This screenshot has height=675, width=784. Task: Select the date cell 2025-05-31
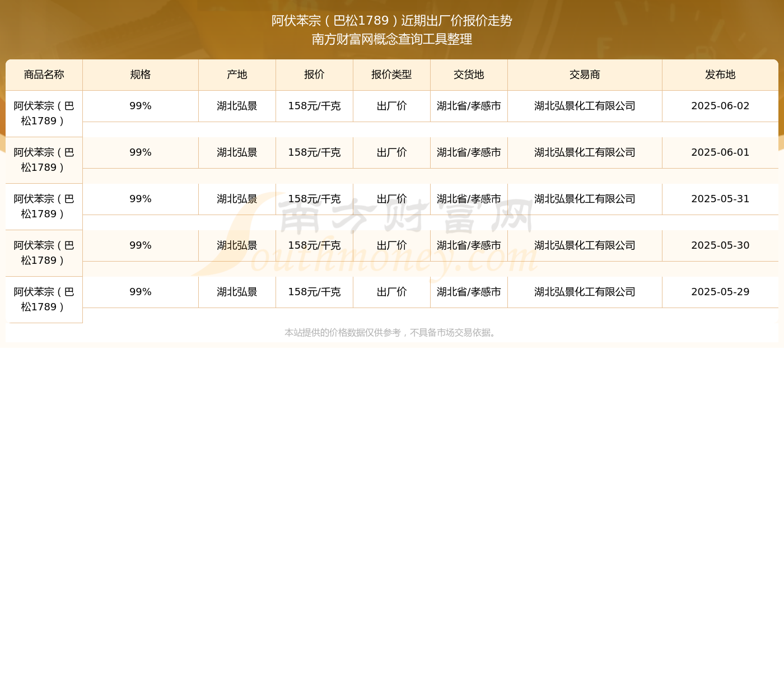[x=720, y=199]
